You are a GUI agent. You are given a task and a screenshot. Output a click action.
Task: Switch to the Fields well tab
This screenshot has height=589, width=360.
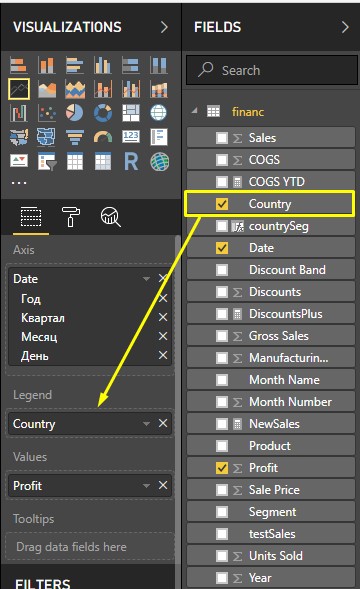click(31, 217)
